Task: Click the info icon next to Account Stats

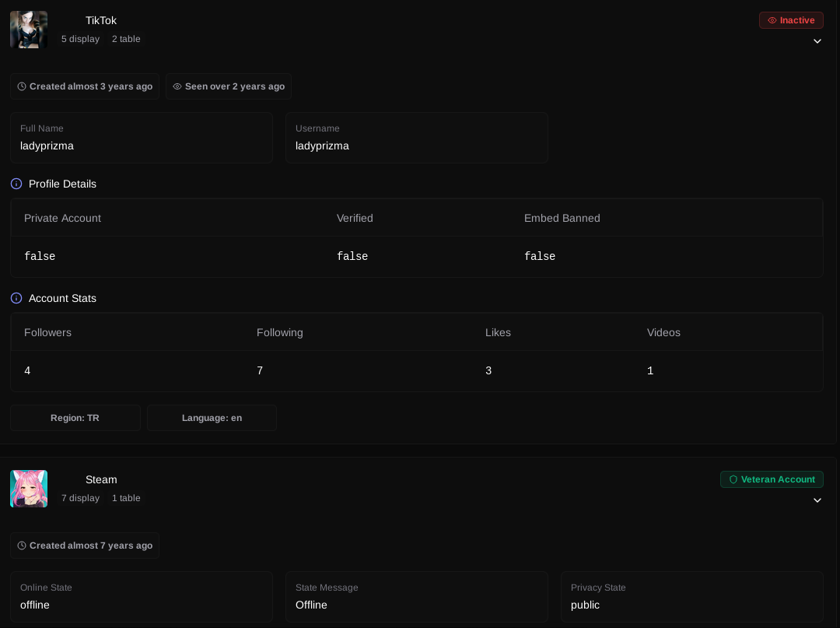Action: [16, 298]
